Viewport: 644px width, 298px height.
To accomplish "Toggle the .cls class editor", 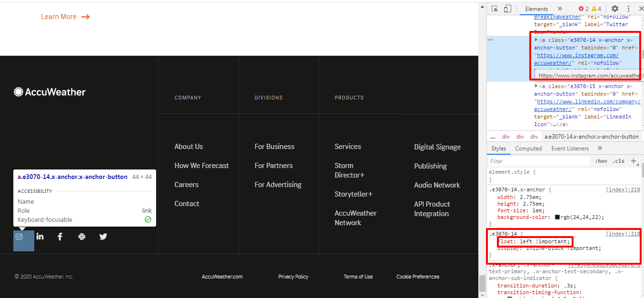I will [x=618, y=161].
